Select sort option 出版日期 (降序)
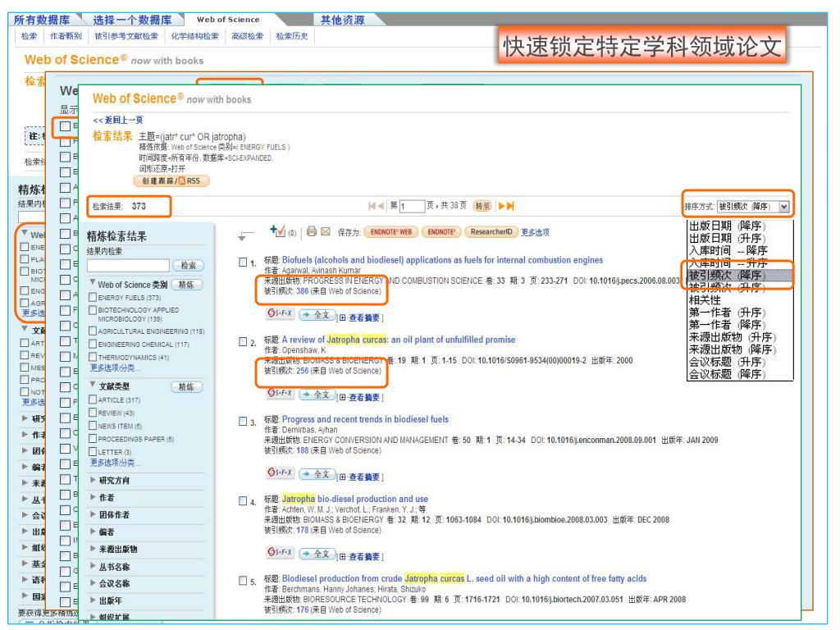Screen dimensions: 840x630 point(728,226)
